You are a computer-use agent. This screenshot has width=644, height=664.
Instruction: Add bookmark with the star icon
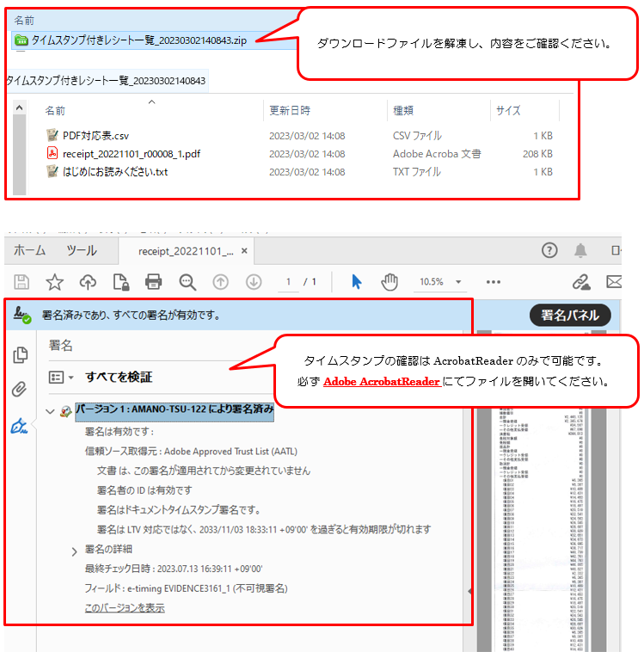coord(55,282)
